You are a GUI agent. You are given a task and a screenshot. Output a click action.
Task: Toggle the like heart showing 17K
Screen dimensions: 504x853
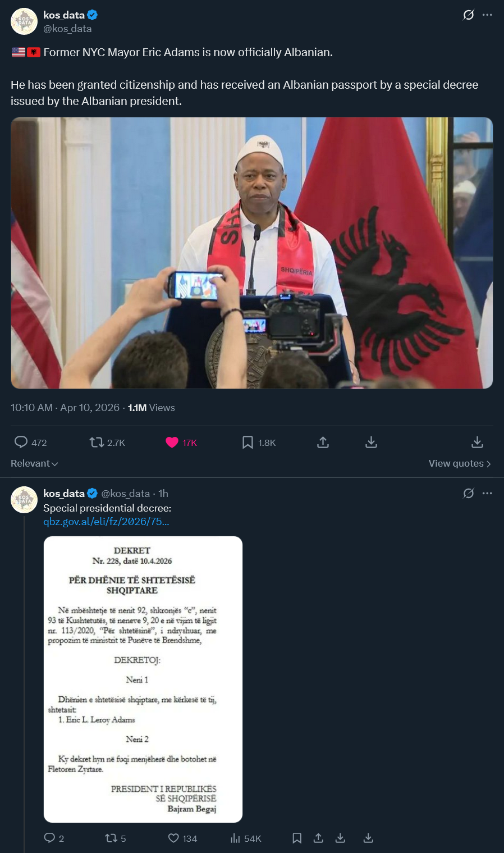[181, 443]
